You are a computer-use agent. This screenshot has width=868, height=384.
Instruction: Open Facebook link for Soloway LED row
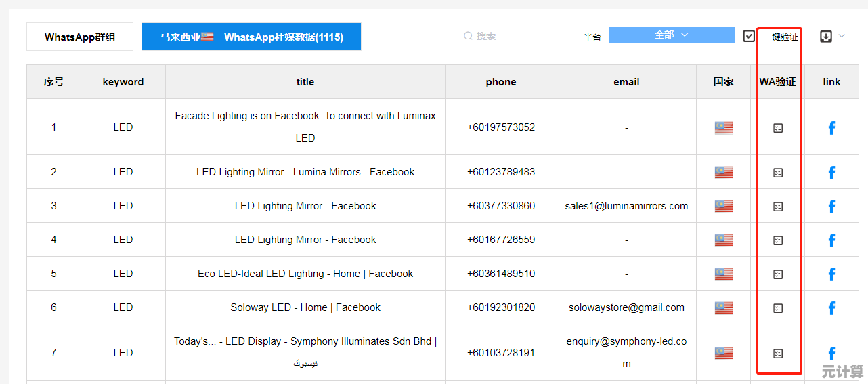pyautogui.click(x=831, y=308)
